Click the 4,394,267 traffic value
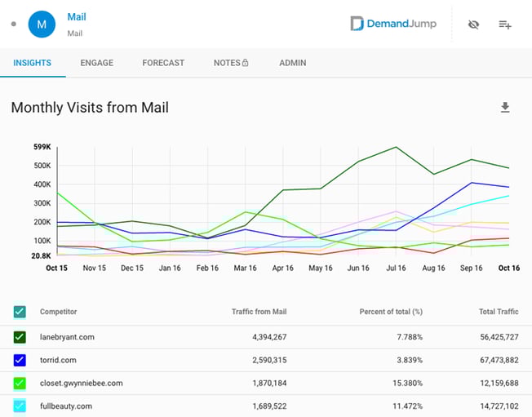This screenshot has height=417, width=532. point(269,337)
